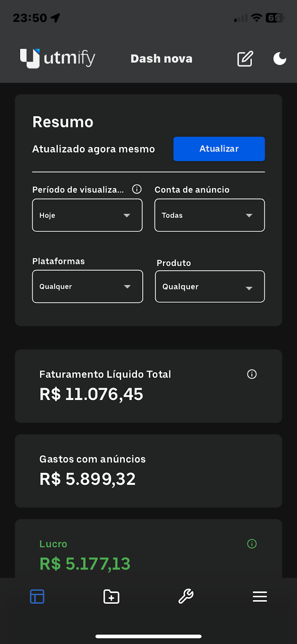Open the Plataformas dropdown
Viewport: 297px width, 644px height.
click(87, 287)
